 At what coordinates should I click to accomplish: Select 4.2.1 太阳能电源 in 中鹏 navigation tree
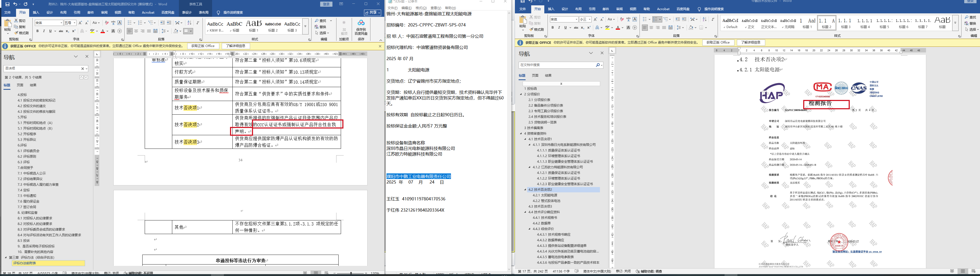(545, 195)
